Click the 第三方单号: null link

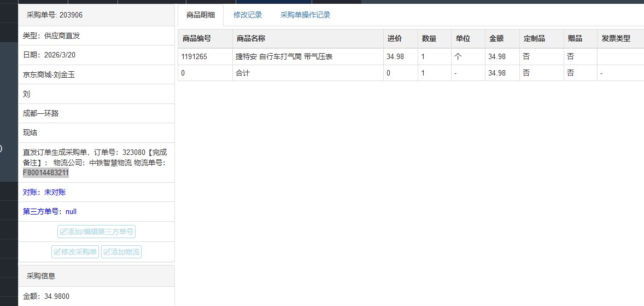(50, 211)
